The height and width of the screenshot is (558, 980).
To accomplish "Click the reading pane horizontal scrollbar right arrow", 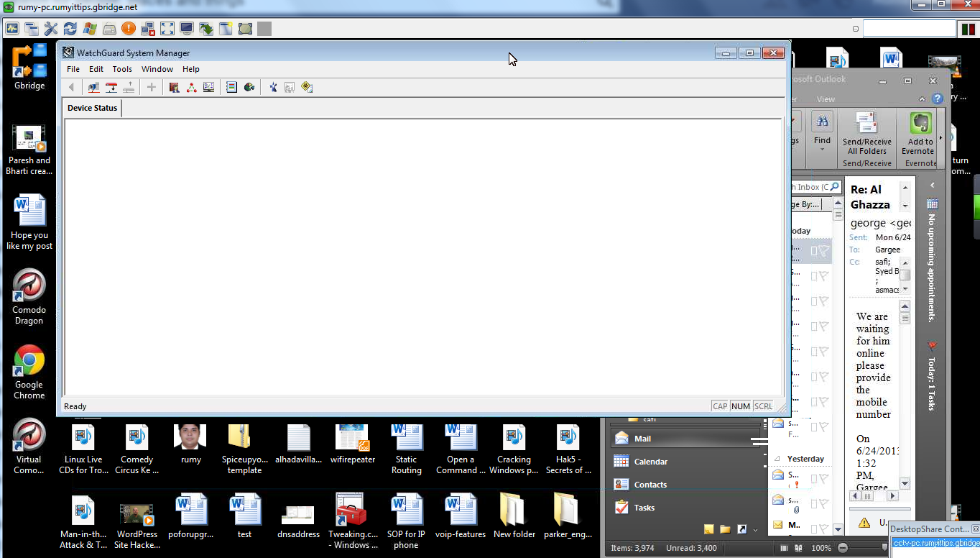I will 892,496.
